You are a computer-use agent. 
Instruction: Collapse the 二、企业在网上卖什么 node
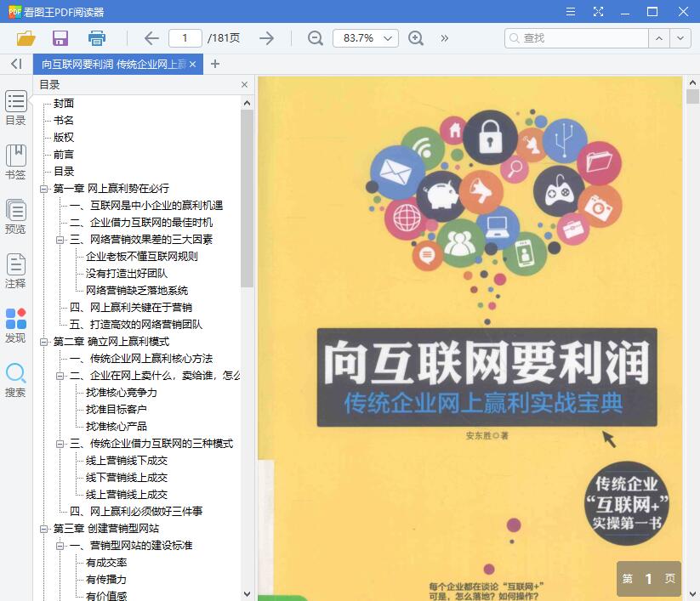click(60, 376)
